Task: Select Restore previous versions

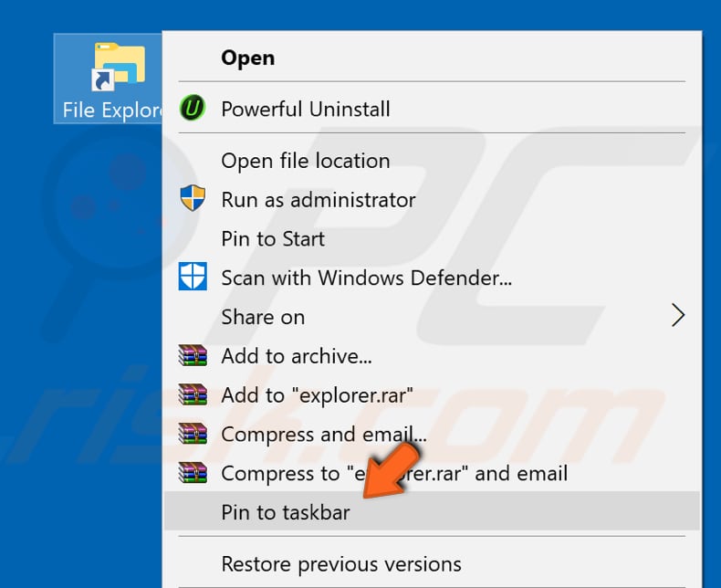Action: tap(432, 564)
